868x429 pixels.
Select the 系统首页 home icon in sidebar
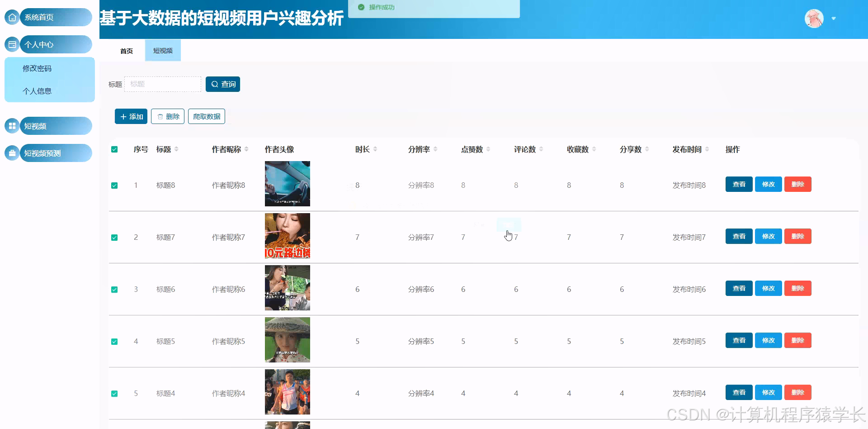(12, 17)
